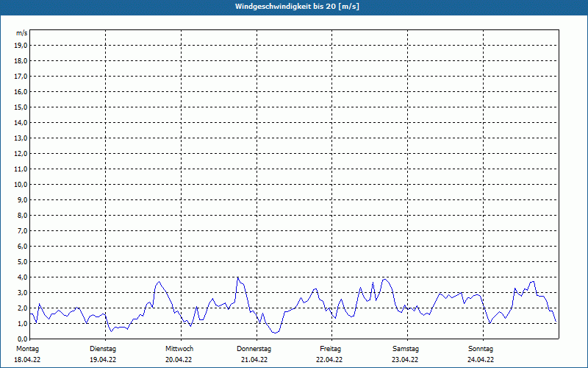This screenshot has height=368, width=588.
Task: Click the 'Mittwoch' day label
Action: (179, 348)
